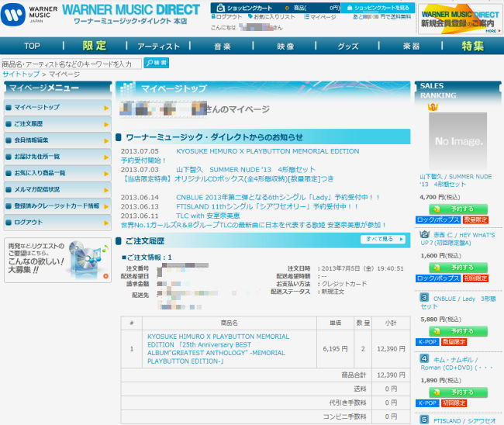Open ranking item CNBLUE / Lady 3形態セット

pos(458,302)
